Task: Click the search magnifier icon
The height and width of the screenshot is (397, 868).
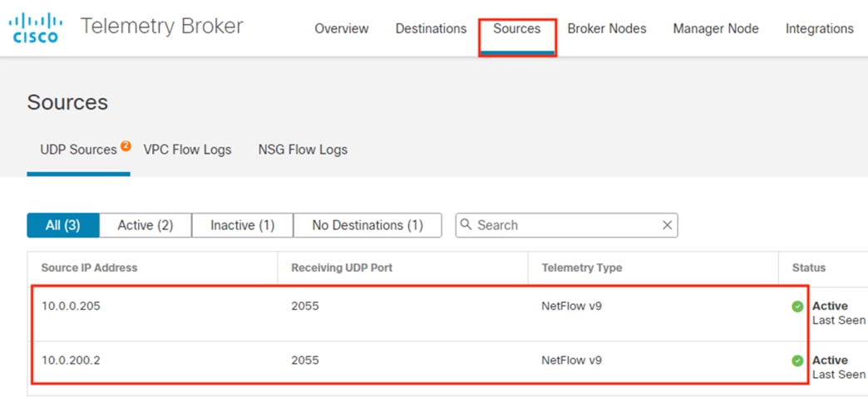Action: (466, 224)
